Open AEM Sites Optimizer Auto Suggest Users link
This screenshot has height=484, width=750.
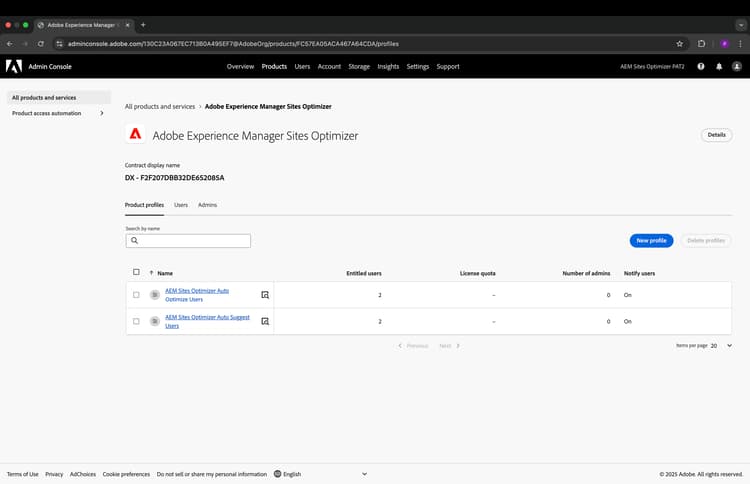(207, 321)
